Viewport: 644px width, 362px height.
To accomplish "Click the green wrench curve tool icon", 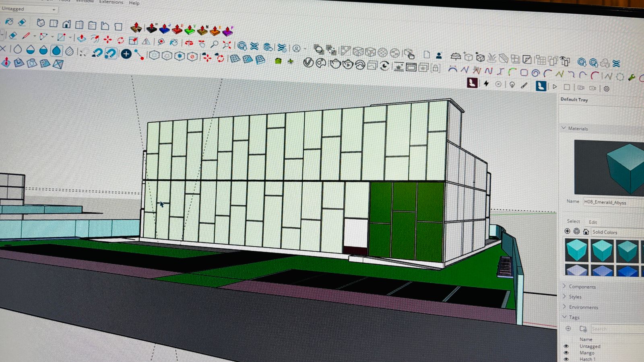I will 632,77.
